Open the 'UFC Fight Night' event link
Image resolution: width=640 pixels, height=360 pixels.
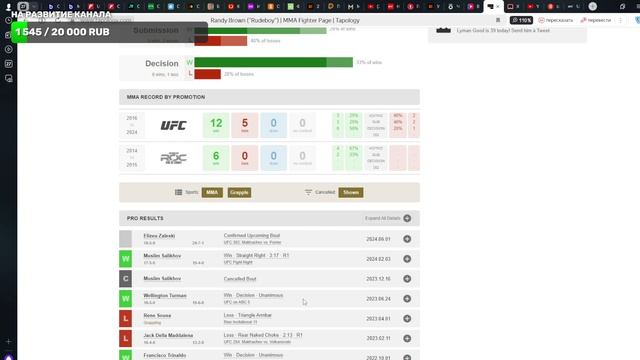click(238, 262)
